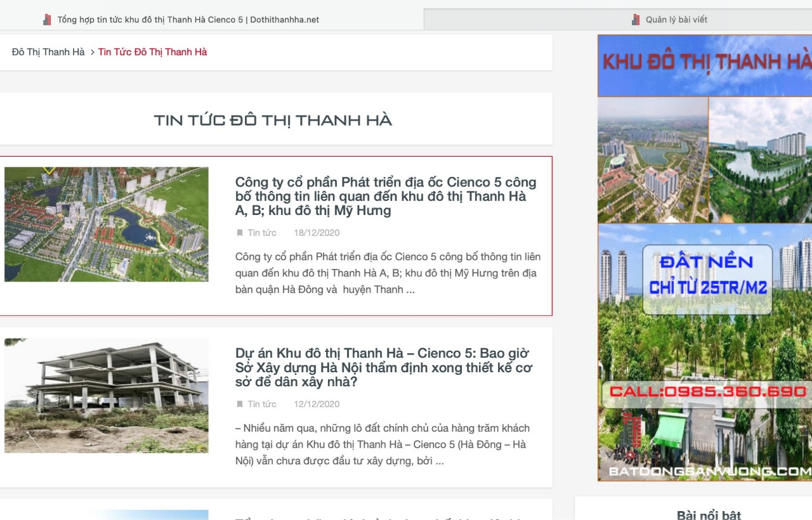Switch to the Quản lý bài viết tab
The height and width of the screenshot is (520, 812).
[618, 20]
